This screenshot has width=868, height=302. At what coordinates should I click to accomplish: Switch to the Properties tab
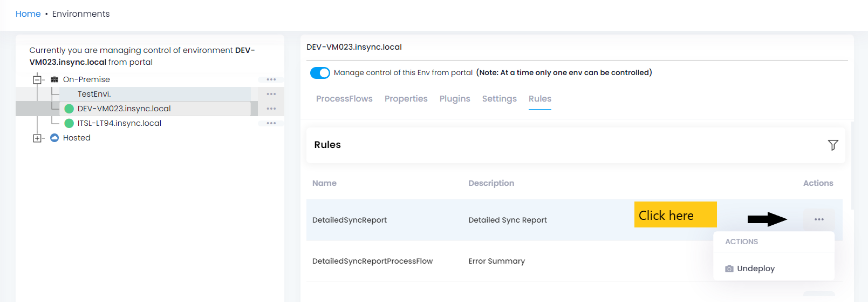click(x=406, y=99)
